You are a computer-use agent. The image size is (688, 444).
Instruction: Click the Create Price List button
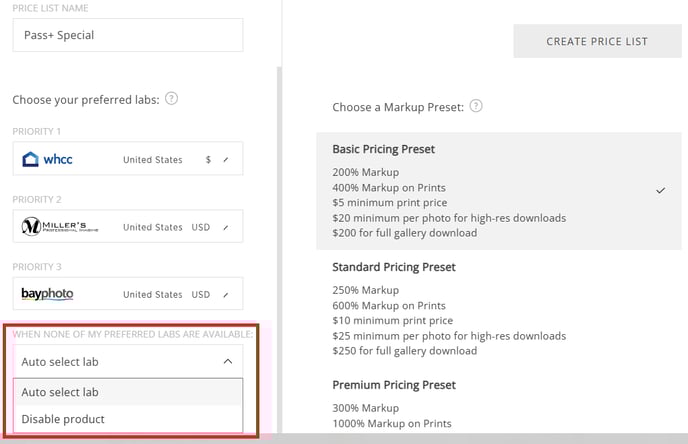click(x=597, y=41)
